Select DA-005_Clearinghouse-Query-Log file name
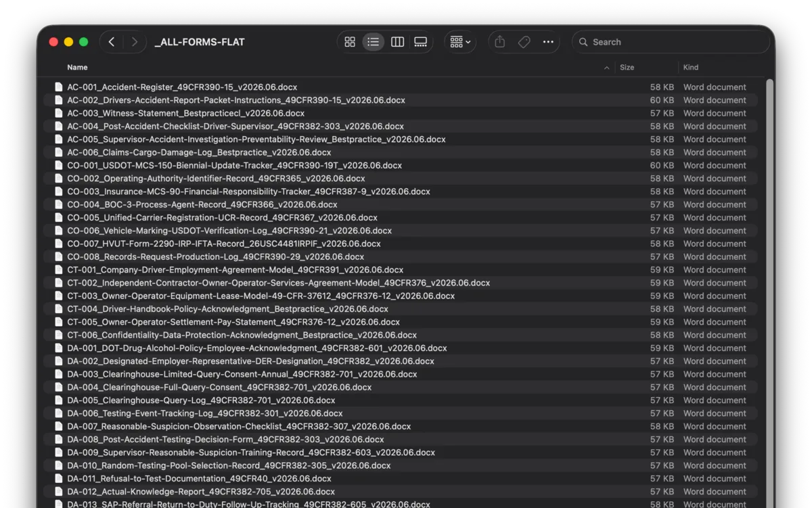The width and height of the screenshot is (812, 508). 201,400
